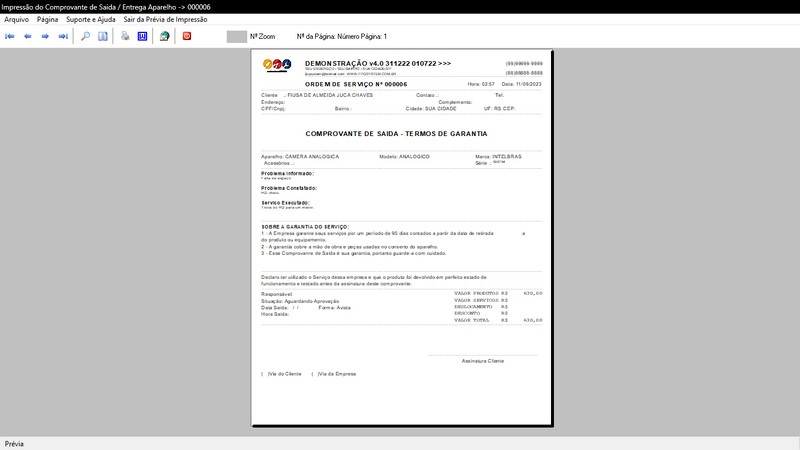Screen dimensions: 800x450
Task: Click the VALOR TOTAL row
Action: click(x=498, y=320)
